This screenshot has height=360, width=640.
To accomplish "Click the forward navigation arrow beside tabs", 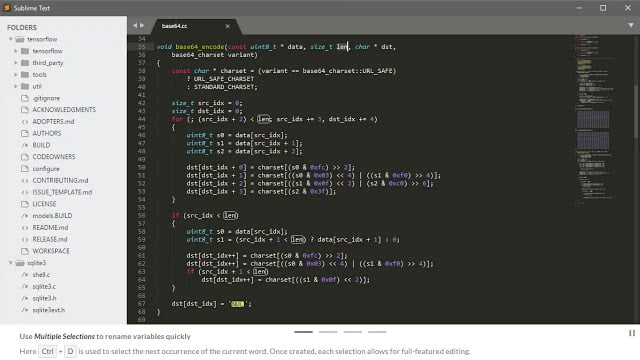I will click(x=142, y=25).
